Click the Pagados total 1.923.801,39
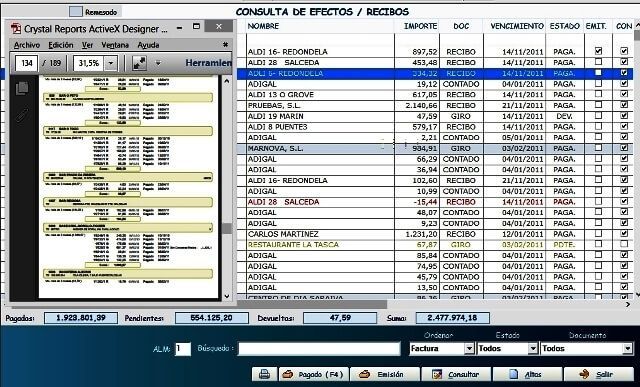Image resolution: width=640 pixels, height=387 pixels. tap(81, 318)
